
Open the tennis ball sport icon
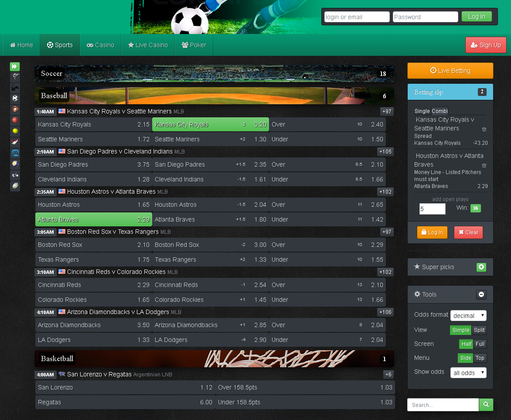click(15, 131)
